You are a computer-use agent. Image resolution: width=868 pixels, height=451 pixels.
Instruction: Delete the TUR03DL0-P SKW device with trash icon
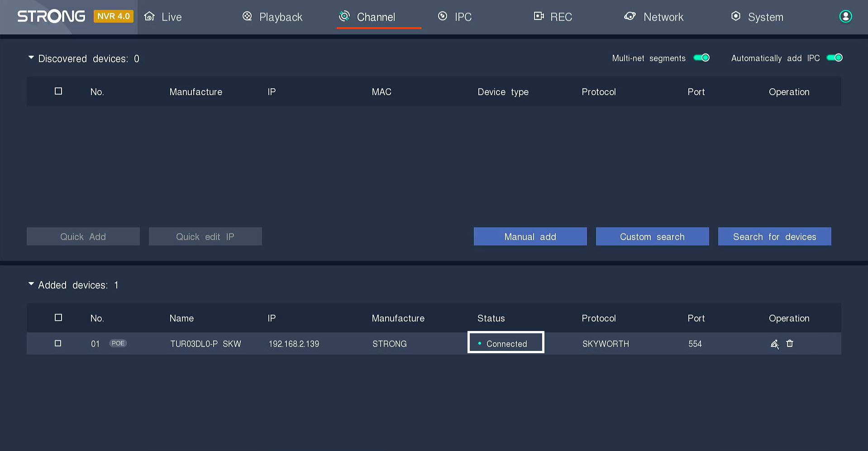pos(790,344)
